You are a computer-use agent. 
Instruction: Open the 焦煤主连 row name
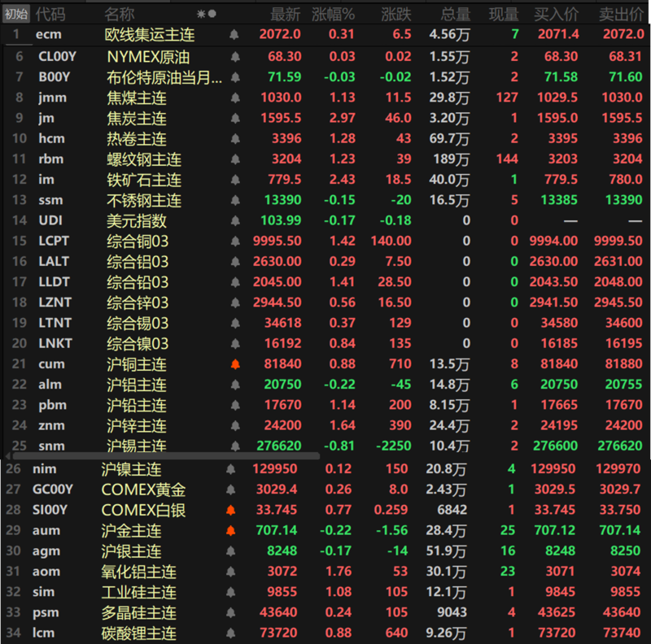(x=137, y=98)
